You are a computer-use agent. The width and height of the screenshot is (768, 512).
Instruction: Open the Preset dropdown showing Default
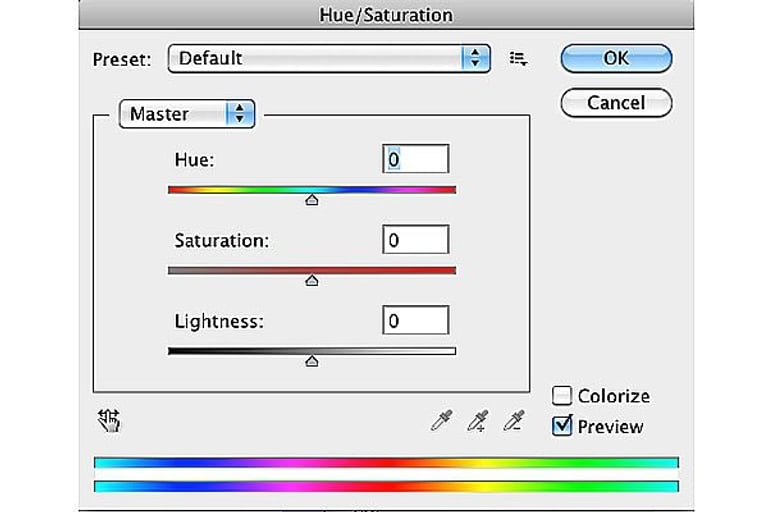click(x=329, y=59)
